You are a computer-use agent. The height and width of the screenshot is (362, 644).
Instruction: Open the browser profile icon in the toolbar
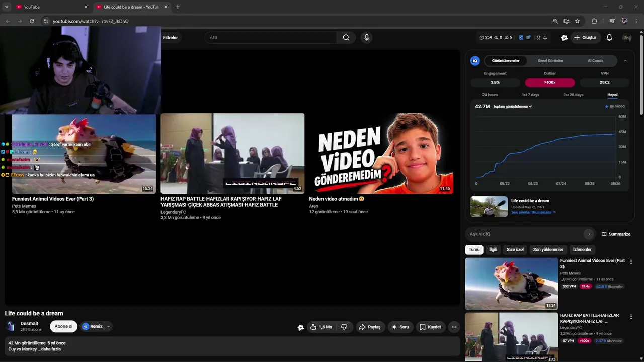tap(624, 21)
